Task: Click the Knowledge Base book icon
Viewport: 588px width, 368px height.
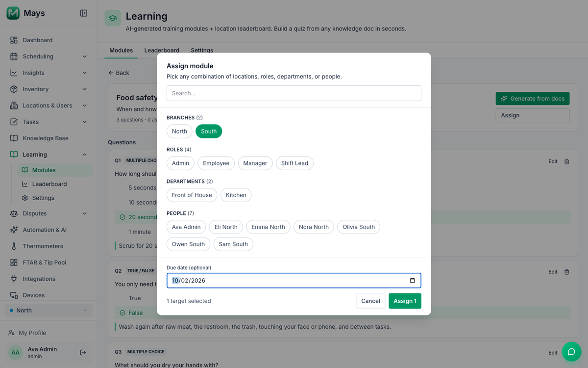Action: click(14, 138)
